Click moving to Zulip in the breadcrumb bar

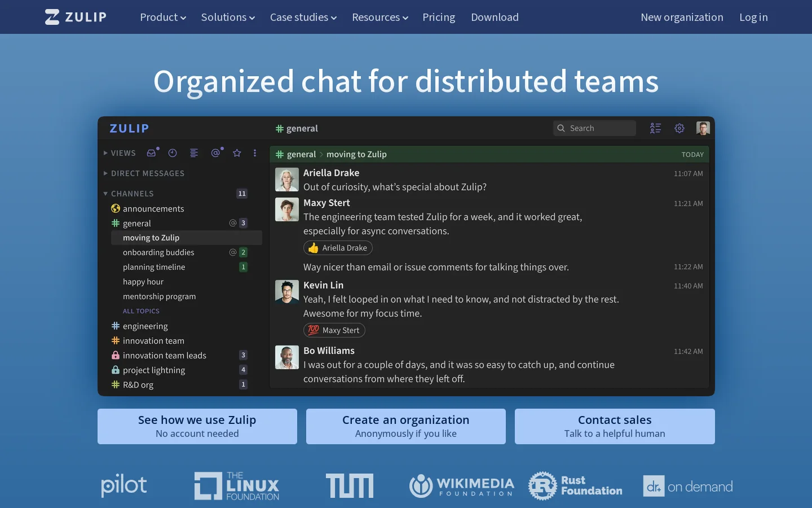(356, 154)
